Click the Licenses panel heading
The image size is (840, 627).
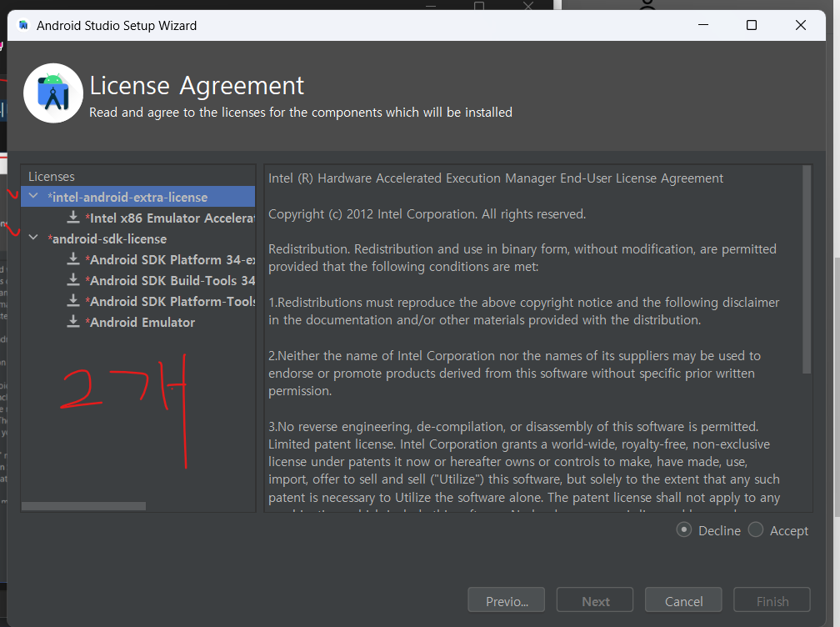[52, 176]
